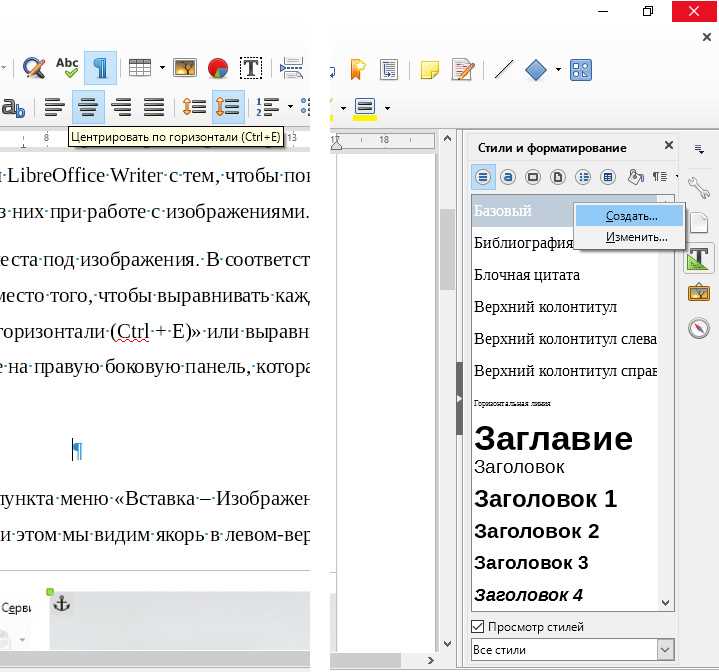Choose 'Создать...' from the context menu
The width and height of the screenshot is (719, 672).
tap(631, 216)
